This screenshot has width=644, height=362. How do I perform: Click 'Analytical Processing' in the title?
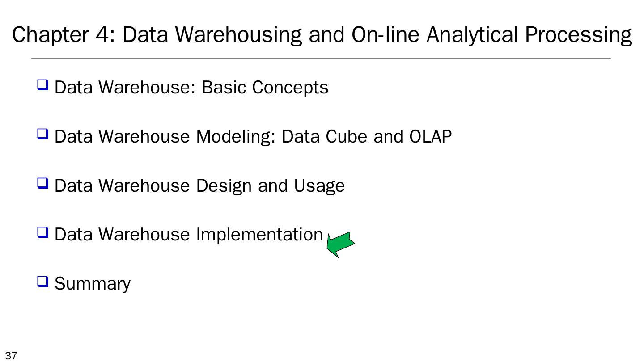pos(529,35)
